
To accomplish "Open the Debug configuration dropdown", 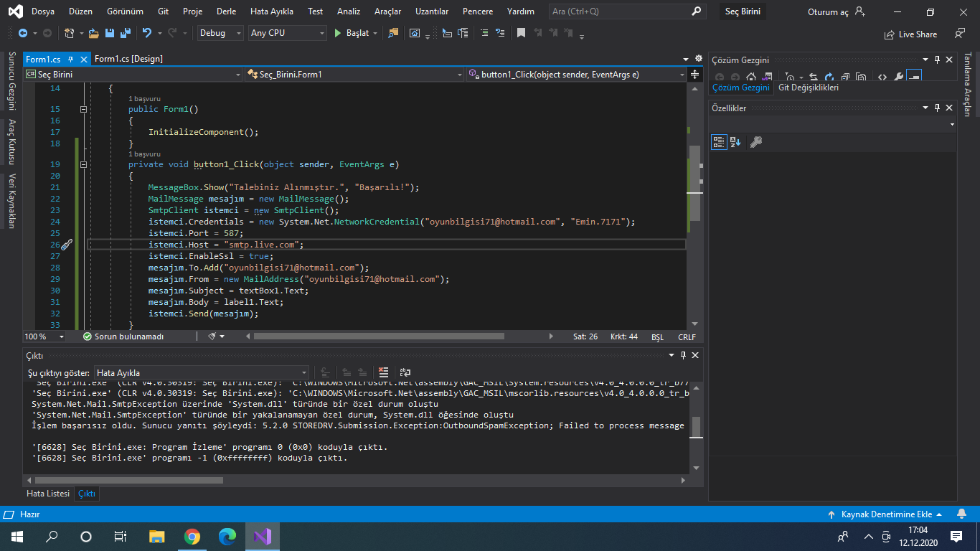I will click(x=220, y=33).
